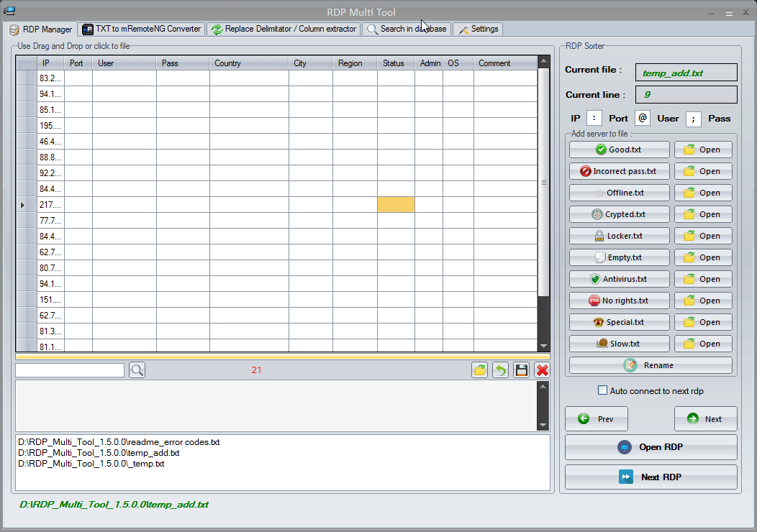This screenshot has width=757, height=532.
Task: Select the _temp.txt path in file list
Action: 91,464
